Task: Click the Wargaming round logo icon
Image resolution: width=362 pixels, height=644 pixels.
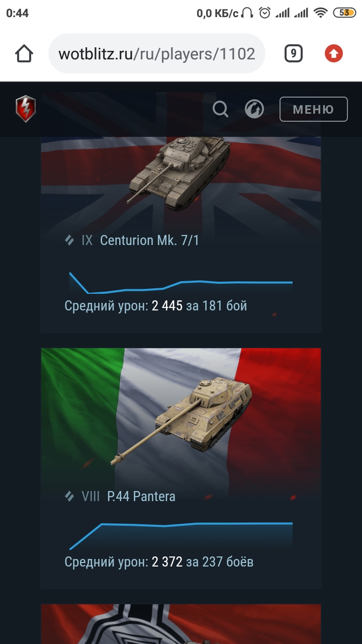Action: (x=254, y=109)
